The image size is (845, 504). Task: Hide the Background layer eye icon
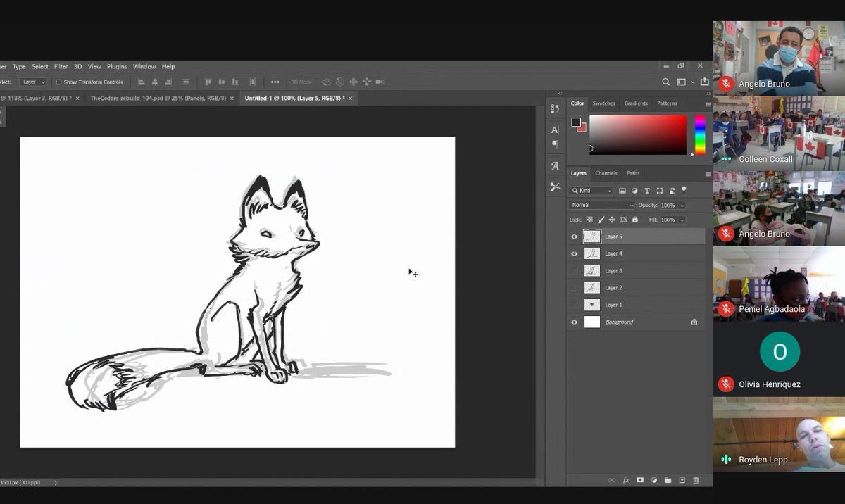tap(574, 322)
